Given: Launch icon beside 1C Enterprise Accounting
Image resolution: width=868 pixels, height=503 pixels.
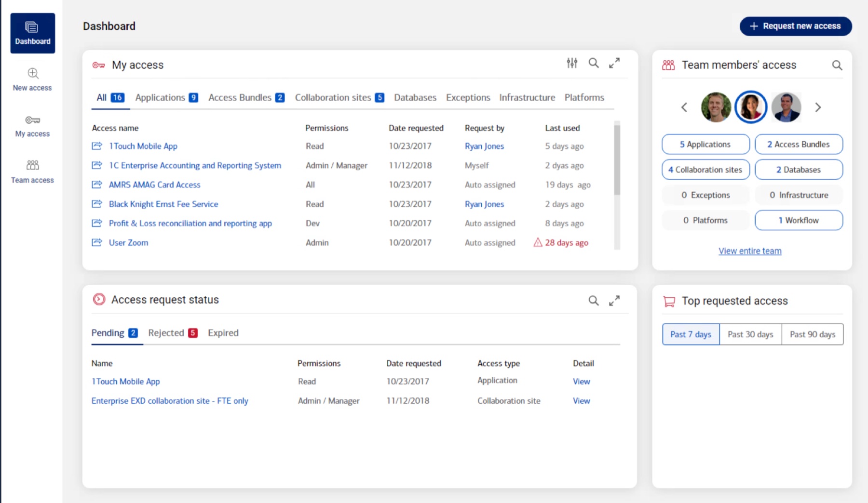Looking at the screenshot, I should tap(97, 165).
